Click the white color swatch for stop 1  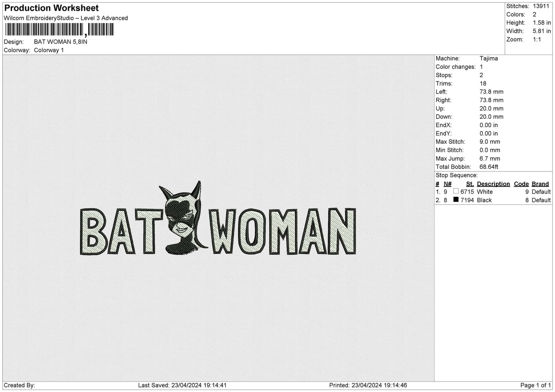456,191
